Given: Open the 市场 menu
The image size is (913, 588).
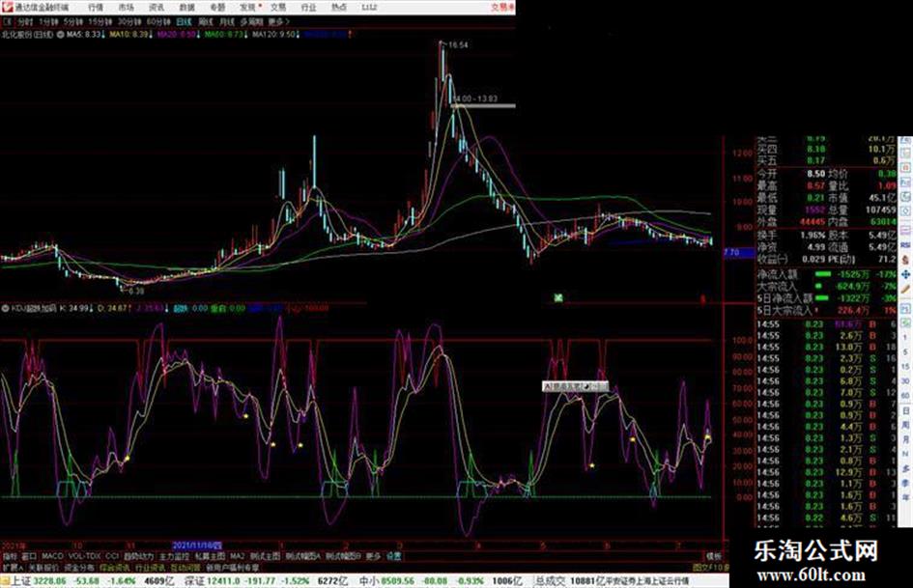Looking at the screenshot, I should coord(127,7).
